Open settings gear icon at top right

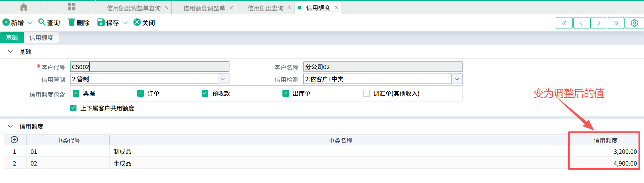(x=634, y=23)
